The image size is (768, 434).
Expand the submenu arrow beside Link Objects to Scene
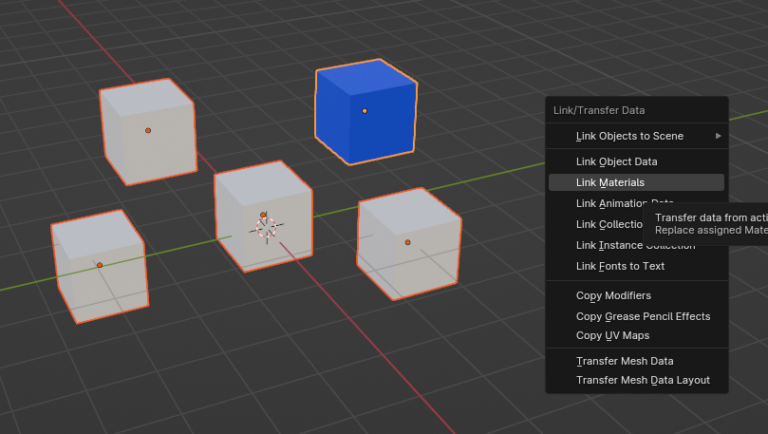[717, 136]
